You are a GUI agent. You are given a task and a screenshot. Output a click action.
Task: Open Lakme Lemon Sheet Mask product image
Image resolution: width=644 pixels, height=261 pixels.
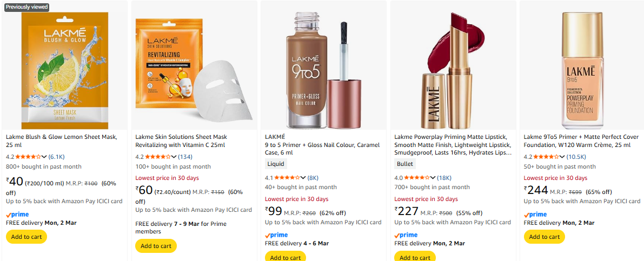coord(64,66)
